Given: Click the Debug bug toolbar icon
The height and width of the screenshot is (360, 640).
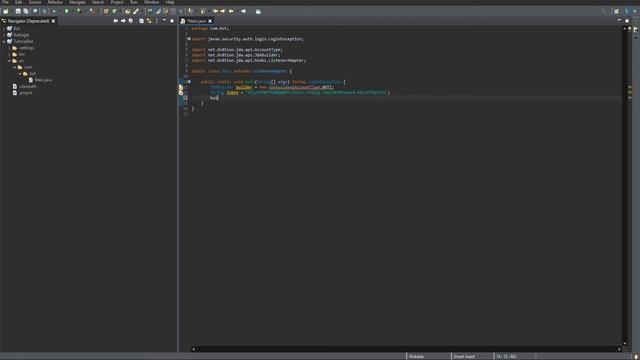Looking at the screenshot, I should (x=54, y=11).
